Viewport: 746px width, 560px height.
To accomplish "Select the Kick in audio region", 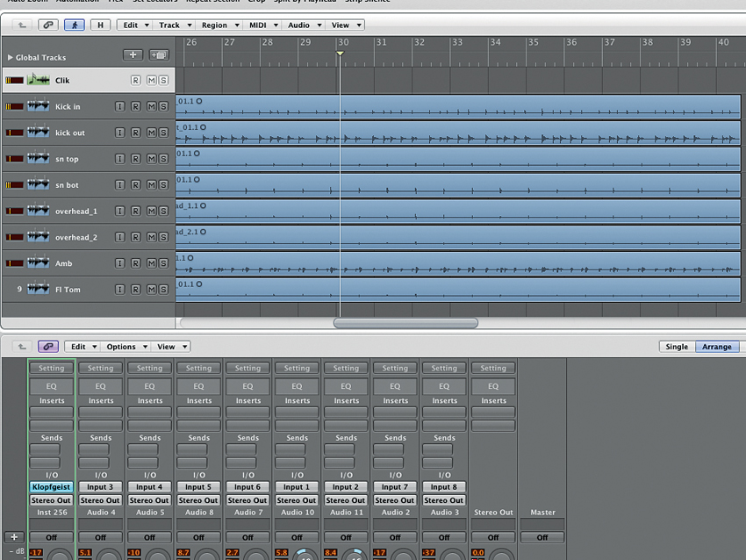I will (x=458, y=106).
